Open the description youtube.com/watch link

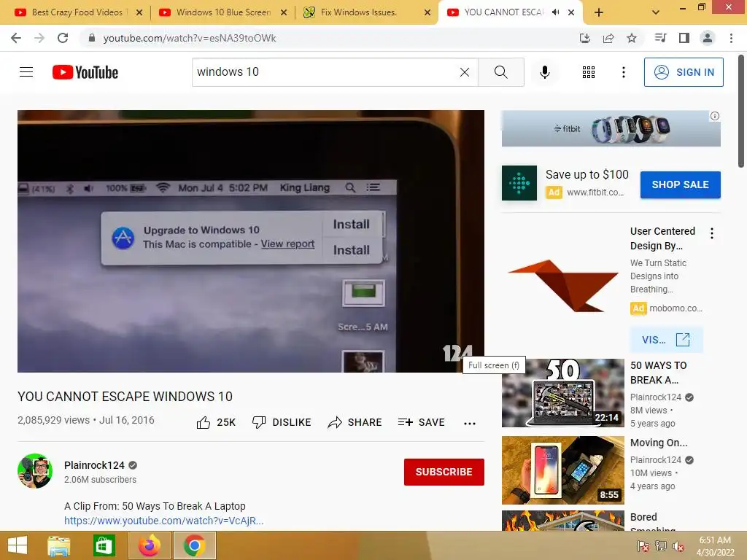[x=164, y=521]
